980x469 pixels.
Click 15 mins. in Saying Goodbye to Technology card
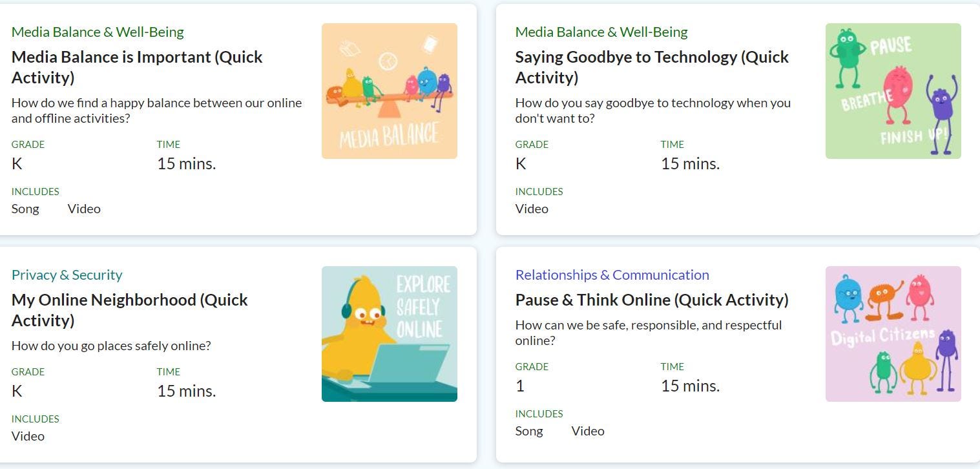pyautogui.click(x=691, y=163)
